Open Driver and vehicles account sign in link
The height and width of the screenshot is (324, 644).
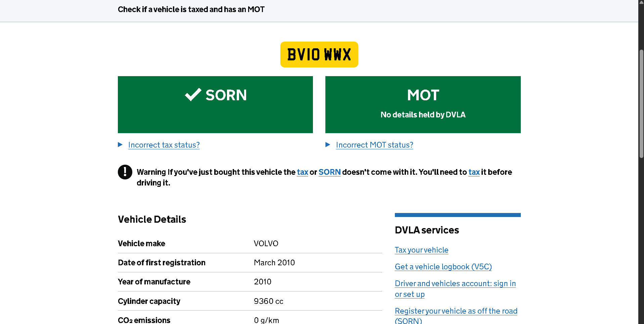click(x=455, y=289)
